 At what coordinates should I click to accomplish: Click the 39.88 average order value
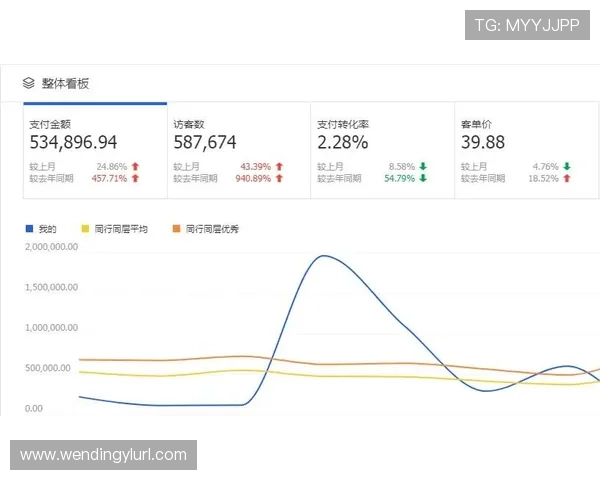(x=483, y=142)
